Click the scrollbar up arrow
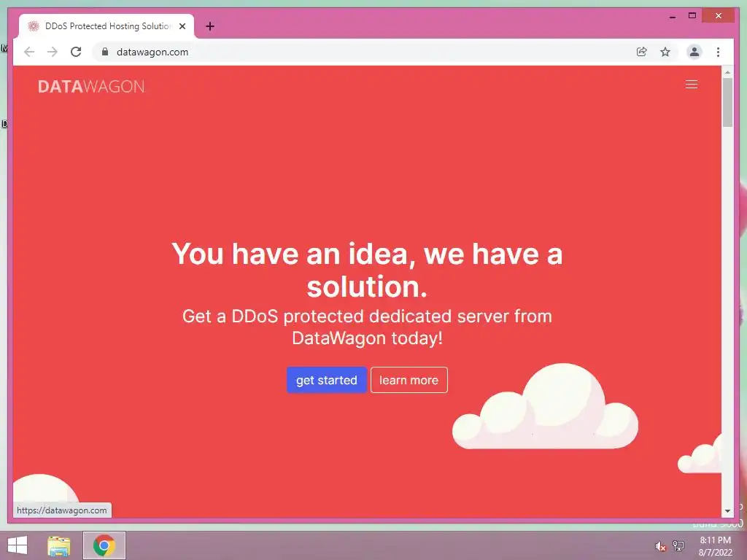 coord(727,72)
